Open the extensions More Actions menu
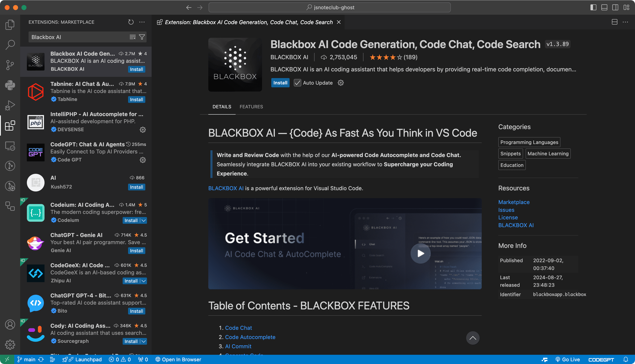This screenshot has height=364, width=635. tap(142, 22)
